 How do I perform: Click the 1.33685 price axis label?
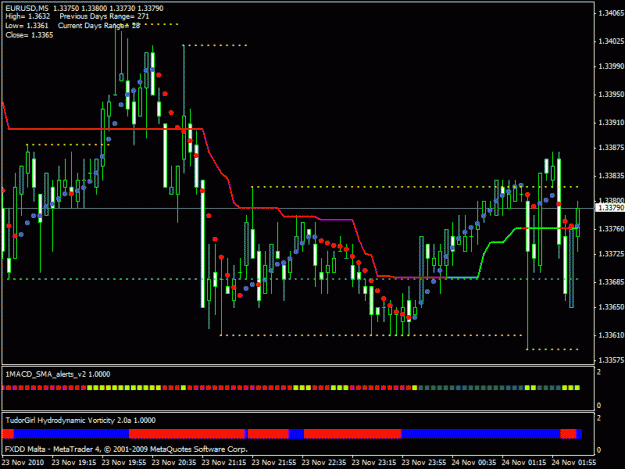click(611, 282)
